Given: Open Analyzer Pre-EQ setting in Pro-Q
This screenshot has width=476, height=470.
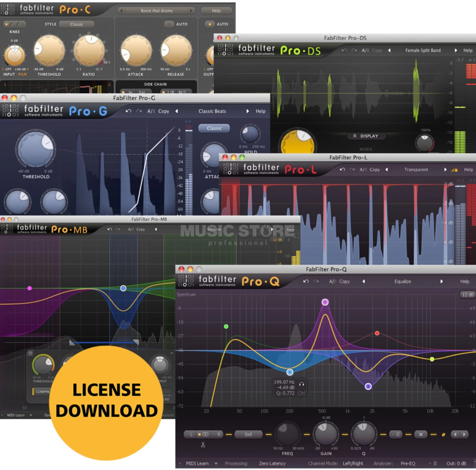Looking at the screenshot, I should tap(408, 464).
